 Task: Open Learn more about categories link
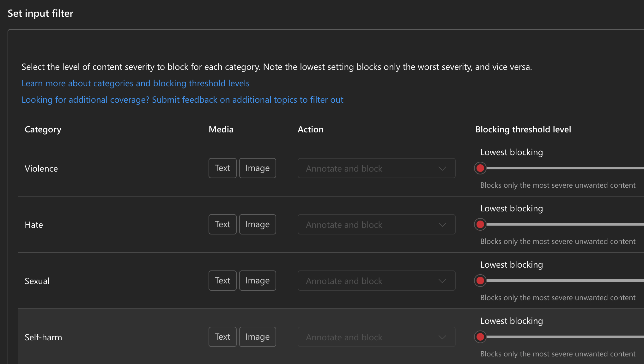[x=136, y=83]
